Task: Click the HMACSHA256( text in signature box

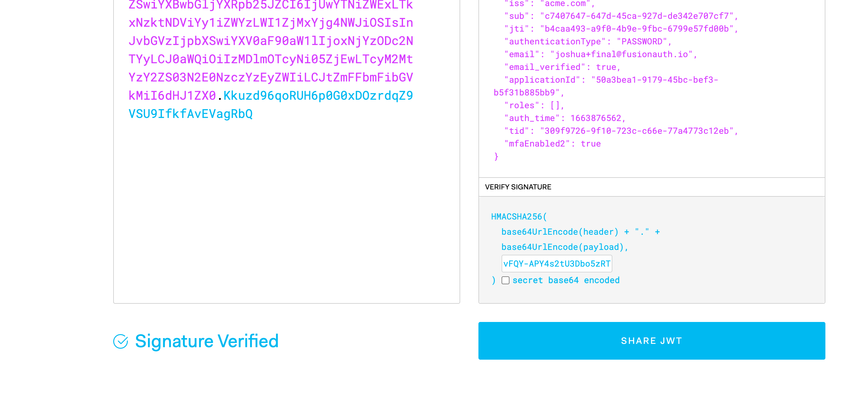Action: pyautogui.click(x=519, y=217)
